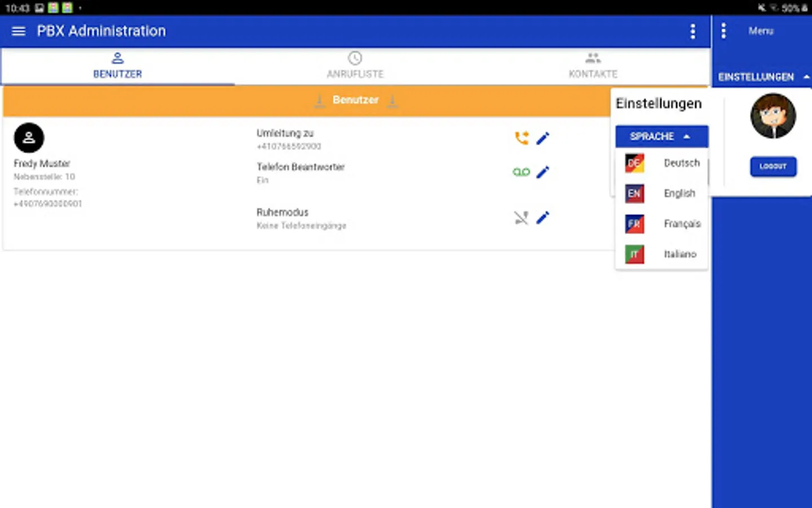This screenshot has width=812, height=508.
Task: Click the Einstellungen panel heading
Action: (659, 104)
